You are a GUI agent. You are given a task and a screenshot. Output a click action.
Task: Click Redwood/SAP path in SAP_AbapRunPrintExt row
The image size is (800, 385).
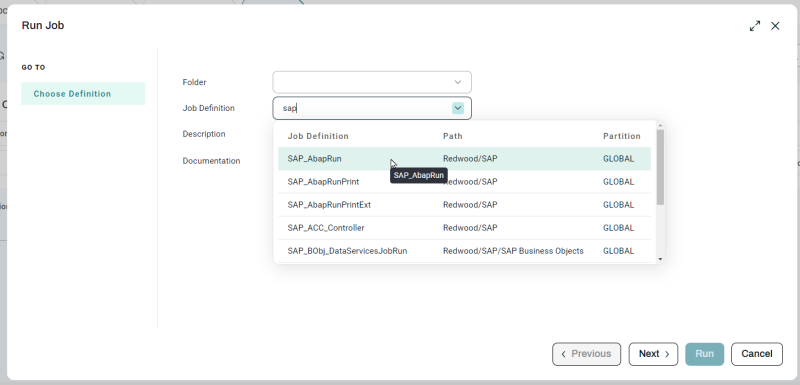click(470, 205)
